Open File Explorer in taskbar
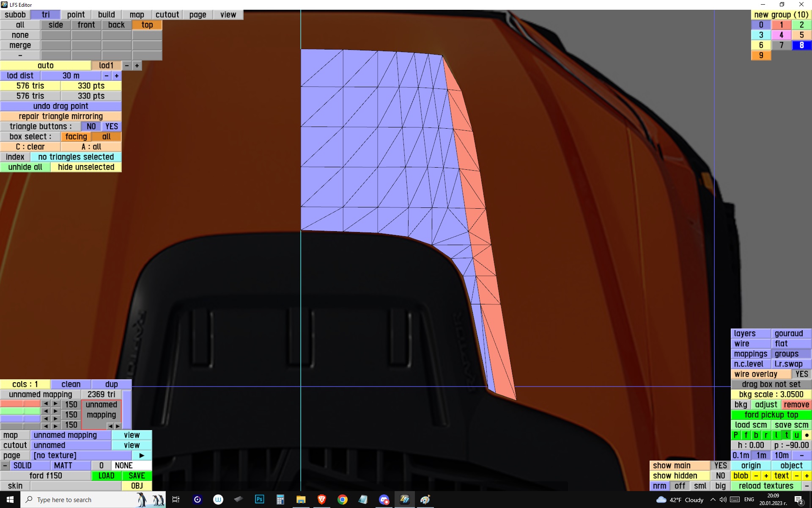 (x=301, y=500)
